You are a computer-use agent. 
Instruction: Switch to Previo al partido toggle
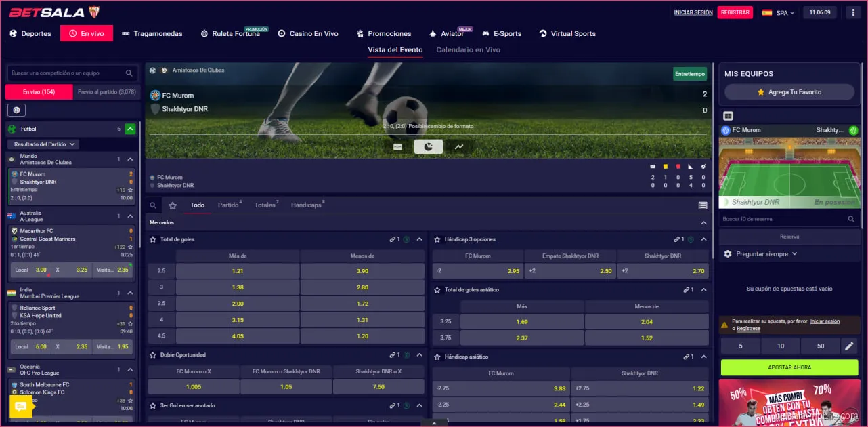coord(106,91)
